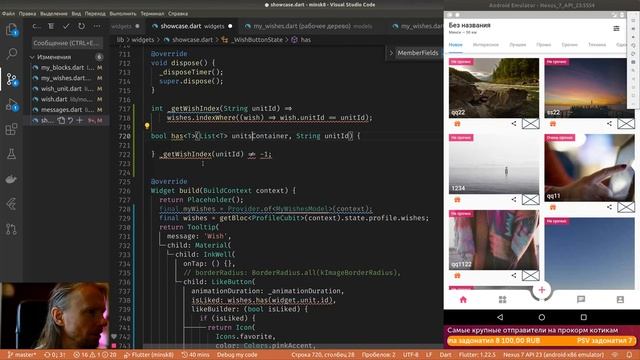Viewport: 640px width, 360px height.
Task: Click notifications bell in status bar
Action: pos(629,355)
